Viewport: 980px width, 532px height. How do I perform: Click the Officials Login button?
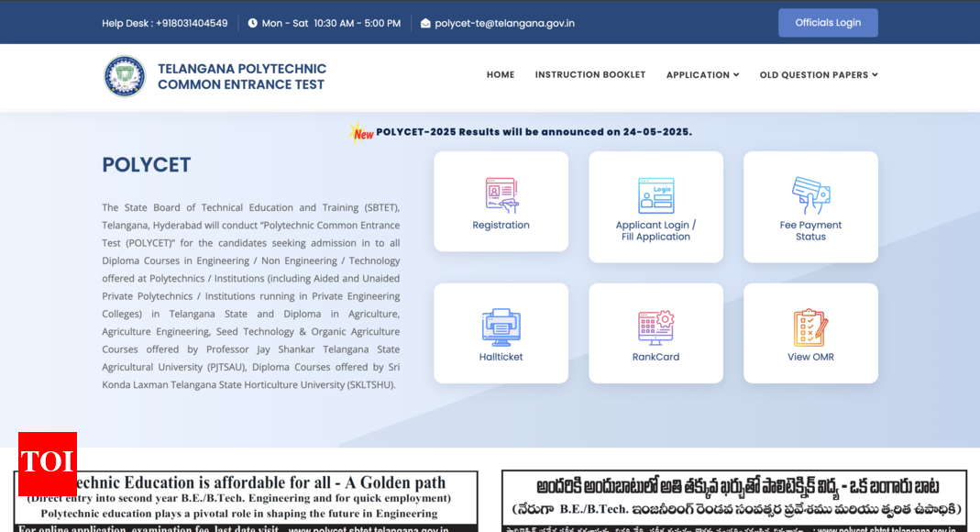click(x=828, y=23)
